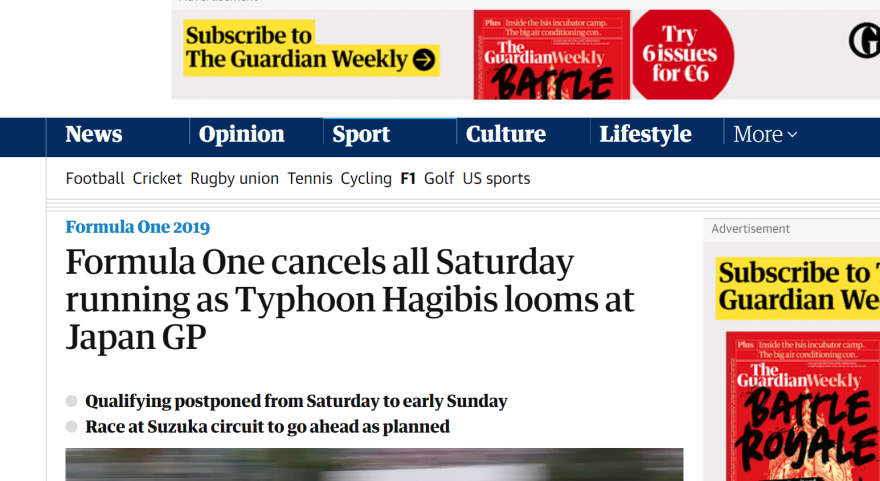Click the sidebar Battle Royale magazine cover

pos(802,405)
